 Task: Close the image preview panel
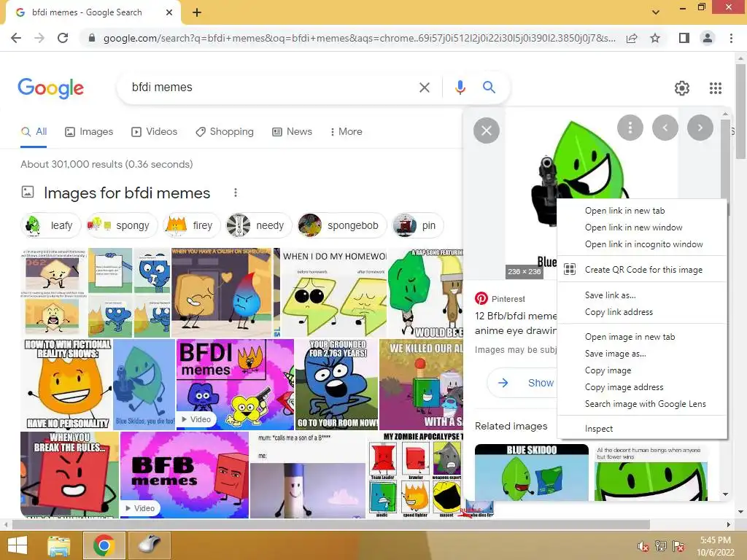[x=487, y=131]
